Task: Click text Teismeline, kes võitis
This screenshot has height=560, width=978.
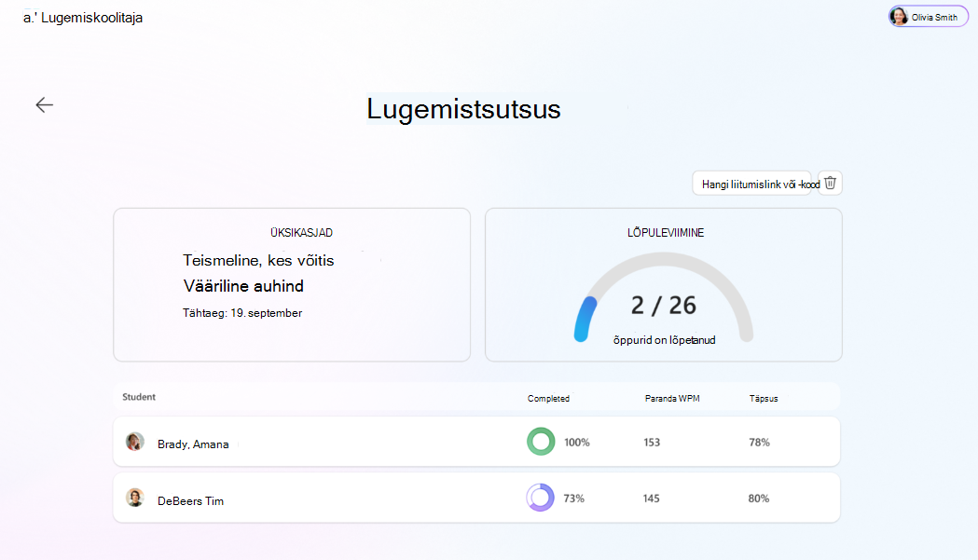Action: click(258, 261)
